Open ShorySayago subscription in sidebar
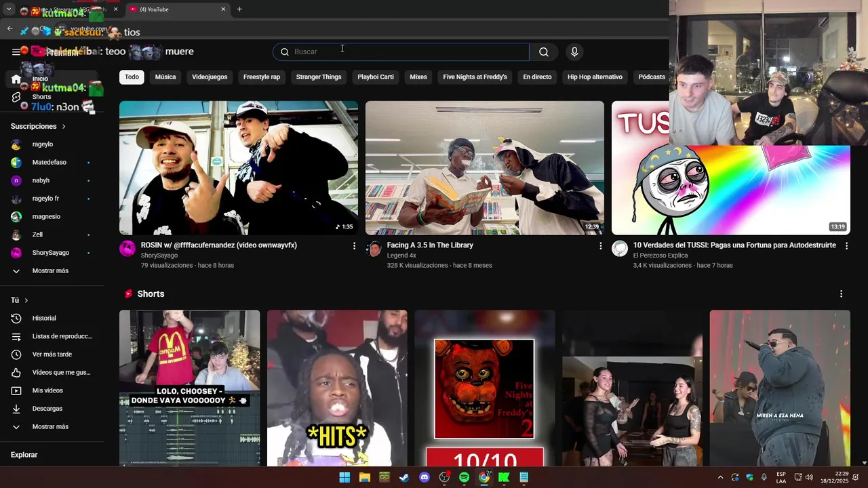The image size is (868, 488). click(52, 253)
